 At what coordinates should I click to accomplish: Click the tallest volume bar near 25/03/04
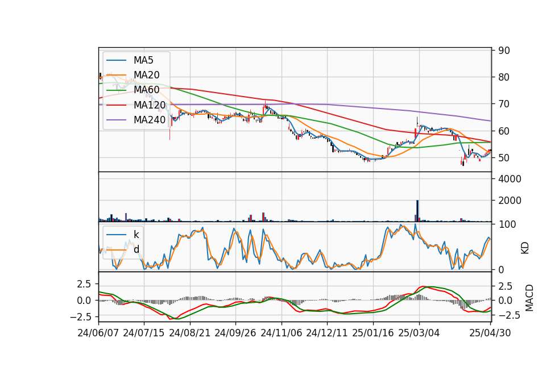tap(417, 211)
